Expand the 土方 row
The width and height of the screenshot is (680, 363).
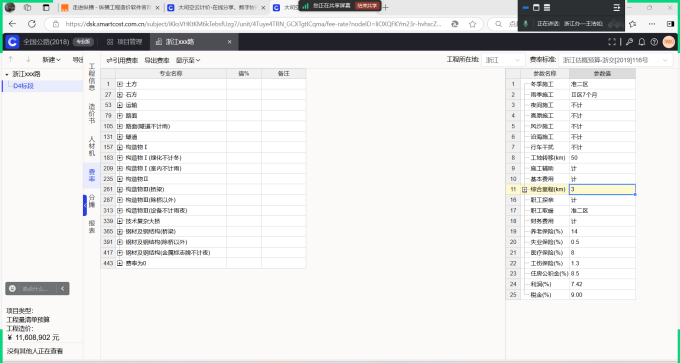click(x=120, y=84)
